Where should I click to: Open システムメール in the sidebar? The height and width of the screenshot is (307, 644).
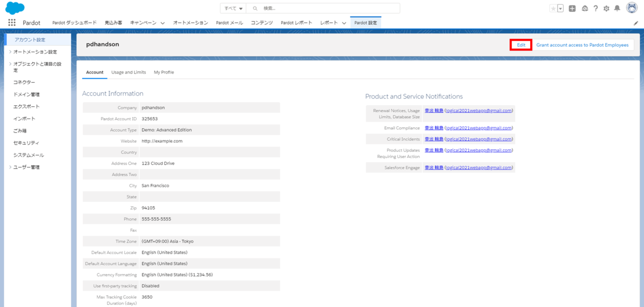coord(28,155)
